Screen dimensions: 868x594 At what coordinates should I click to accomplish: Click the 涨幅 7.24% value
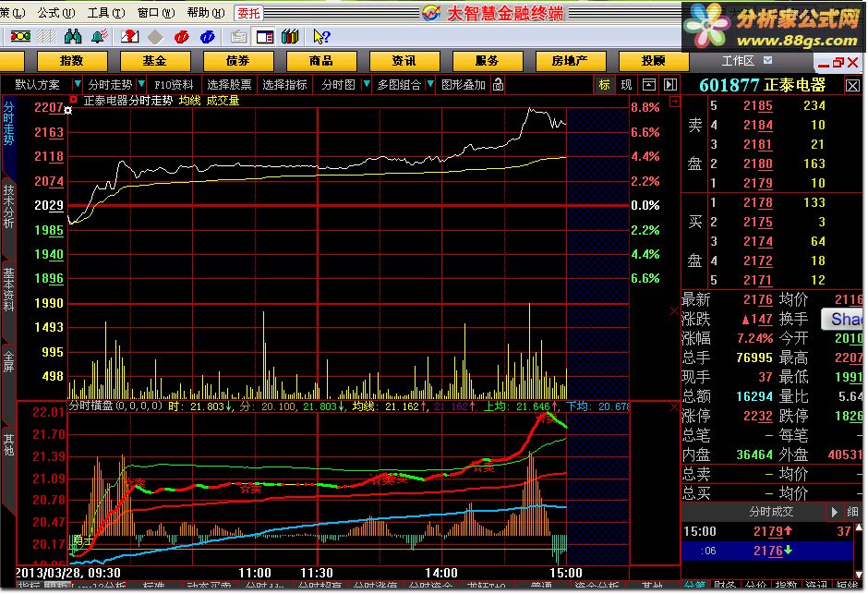pos(755,338)
